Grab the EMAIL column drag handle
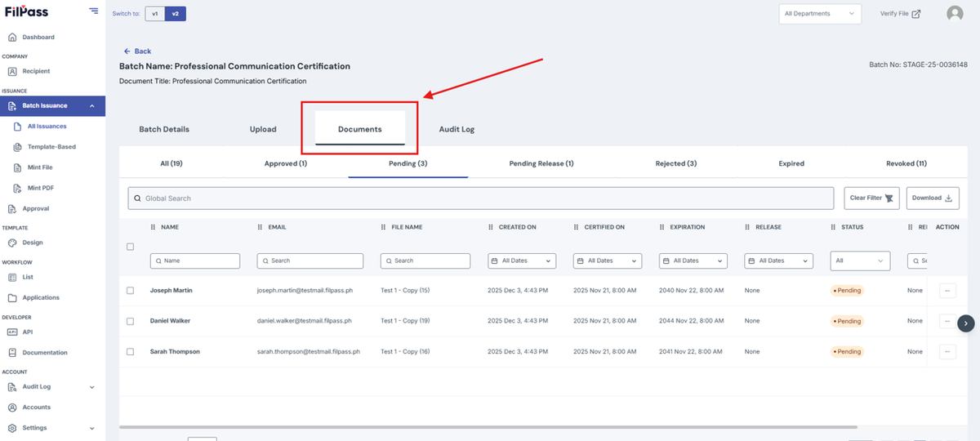This screenshot has width=980, height=441. 261,227
